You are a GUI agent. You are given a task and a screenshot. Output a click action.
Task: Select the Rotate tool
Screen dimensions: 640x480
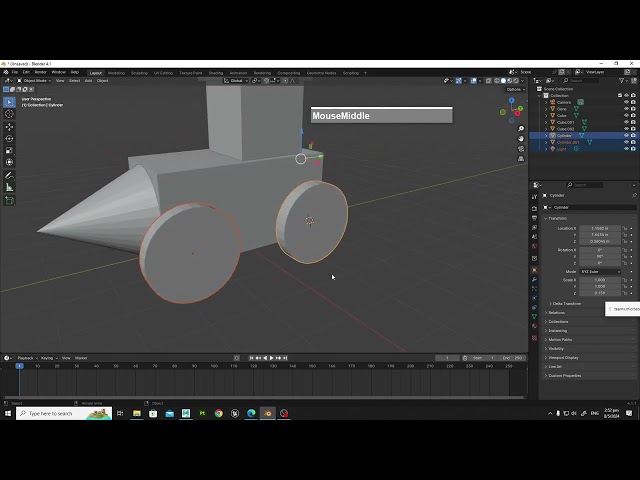tap(9, 139)
